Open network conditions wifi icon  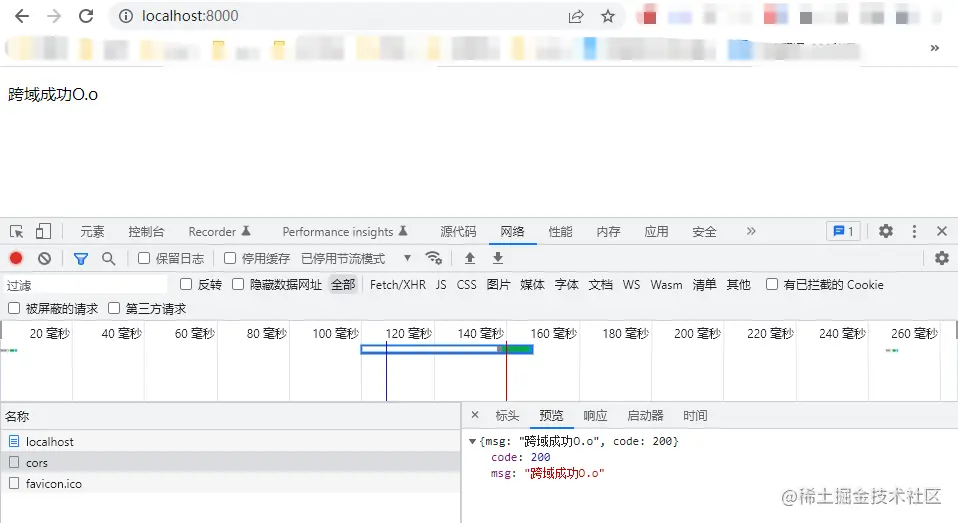(x=434, y=258)
